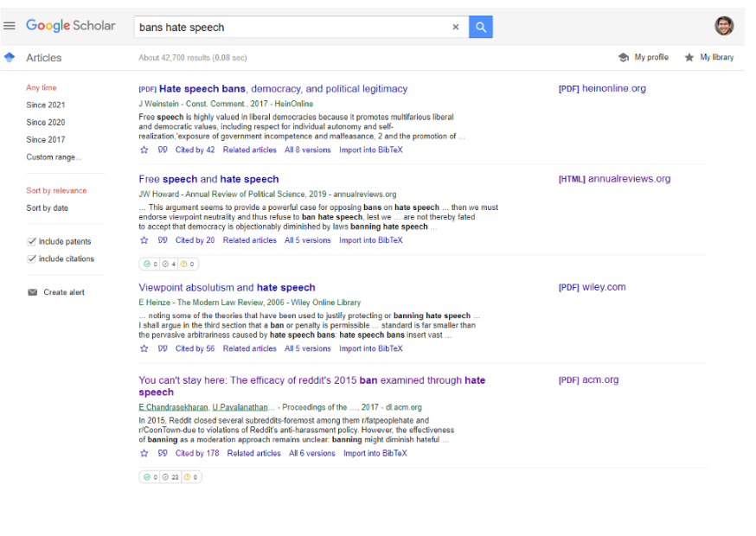Viewport: 756px width, 536px height.
Task: Star the 'Hate speech bans, democracy' result
Action: [144, 150]
